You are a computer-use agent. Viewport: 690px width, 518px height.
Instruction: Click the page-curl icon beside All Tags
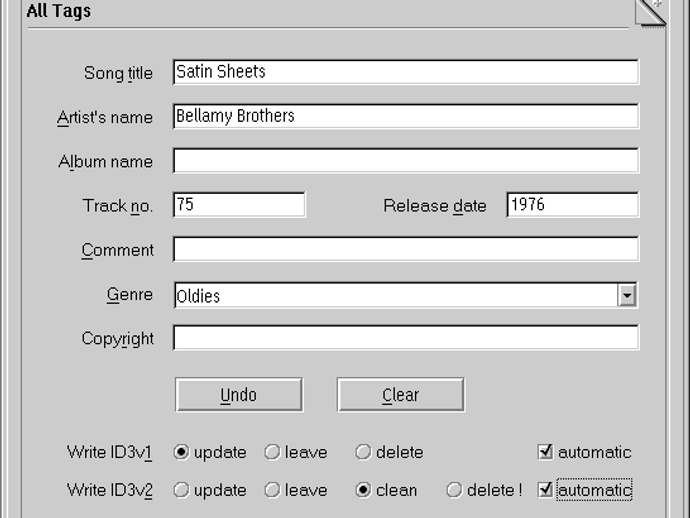coord(650,13)
